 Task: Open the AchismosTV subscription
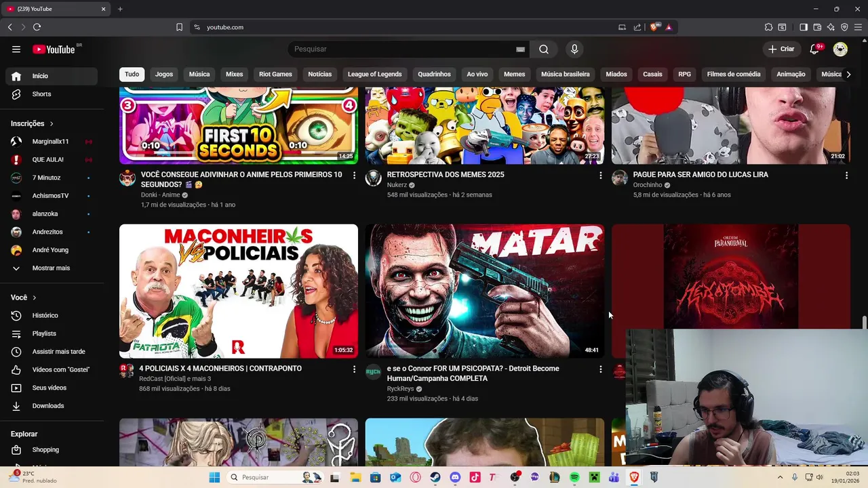[49, 196]
